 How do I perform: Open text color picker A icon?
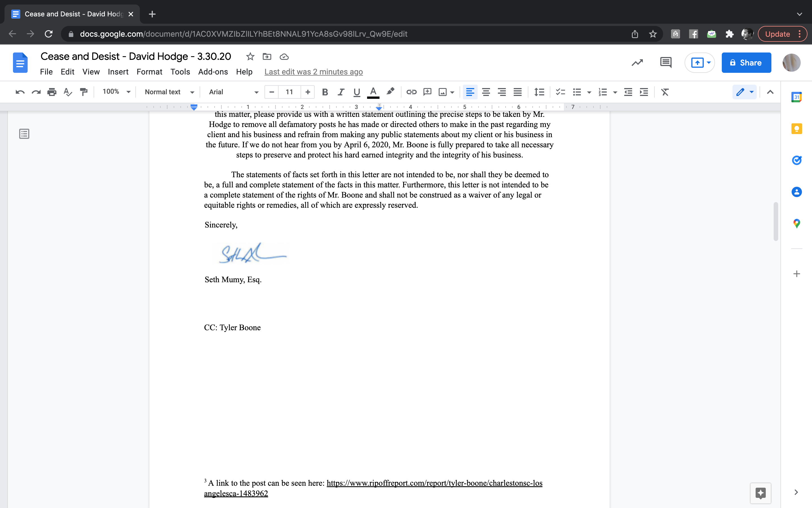tap(373, 92)
